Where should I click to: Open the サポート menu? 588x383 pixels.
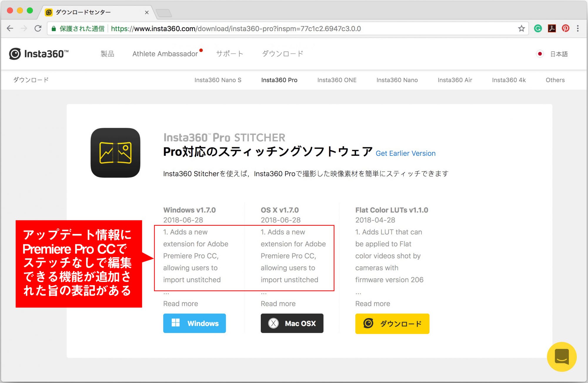click(230, 54)
